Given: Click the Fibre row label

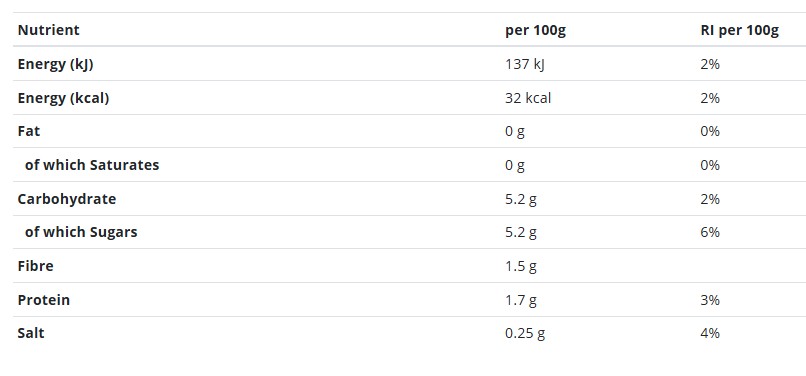Looking at the screenshot, I should tap(35, 266).
